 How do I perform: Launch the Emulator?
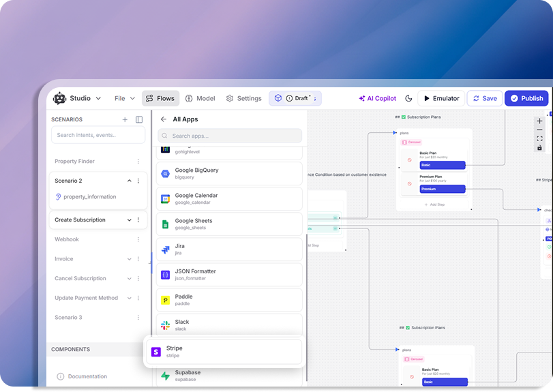(x=441, y=98)
